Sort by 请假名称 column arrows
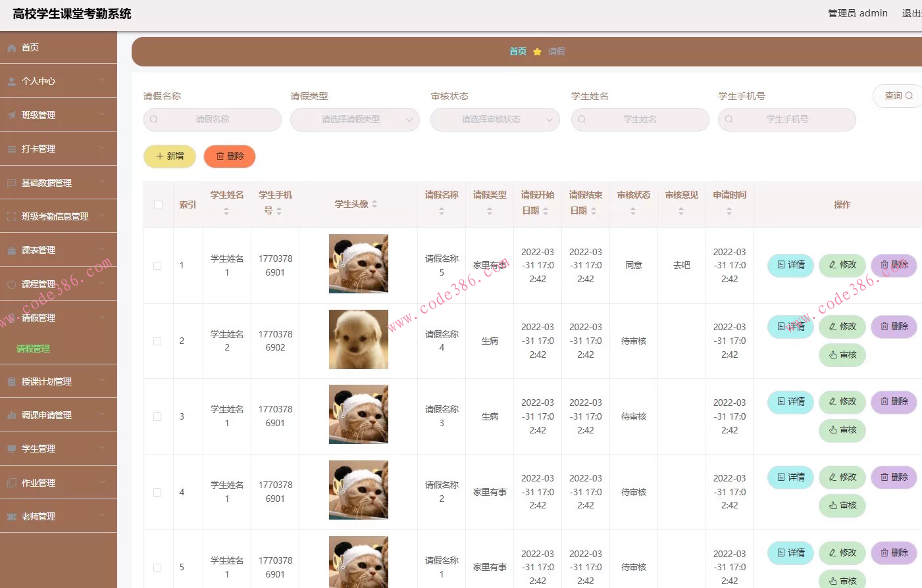 click(442, 211)
